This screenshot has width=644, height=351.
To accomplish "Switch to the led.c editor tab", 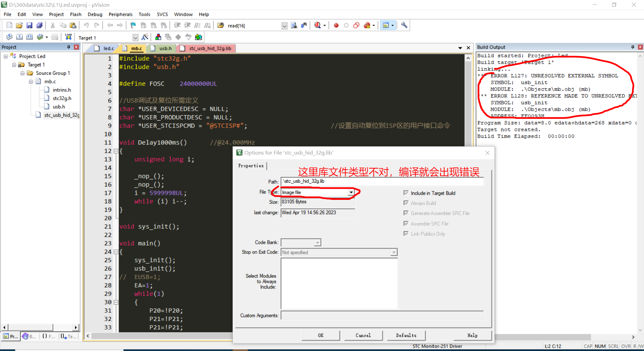I will pos(104,48).
